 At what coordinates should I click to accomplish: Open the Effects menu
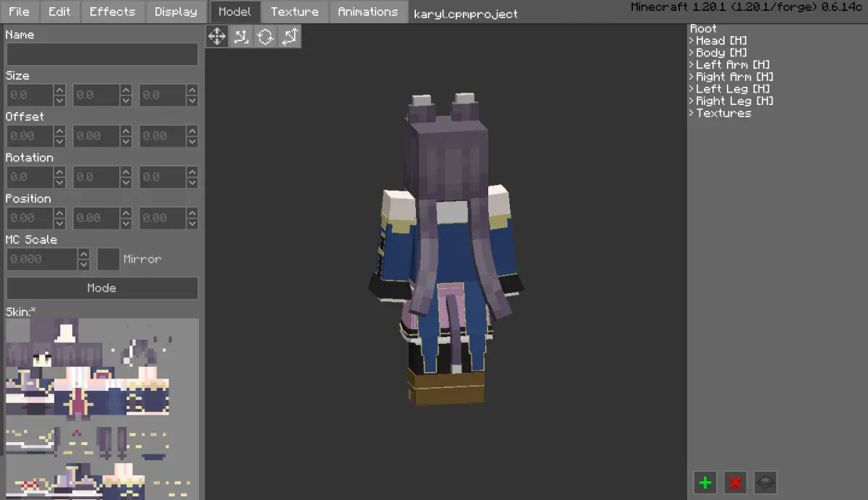tap(112, 12)
